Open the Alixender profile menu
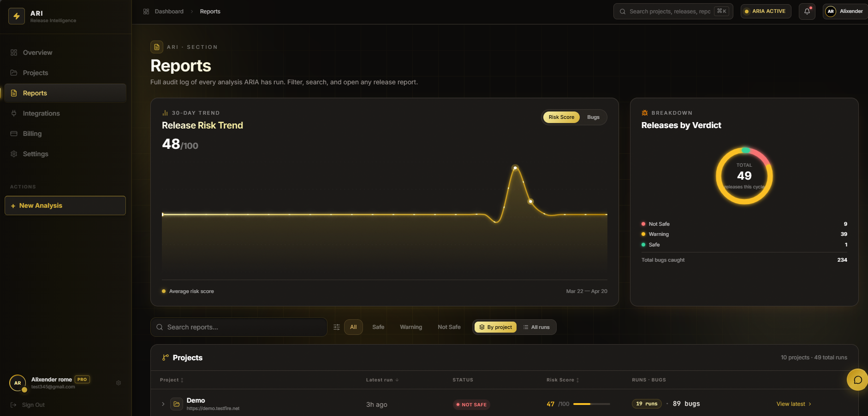The width and height of the screenshot is (868, 416). tap(845, 12)
